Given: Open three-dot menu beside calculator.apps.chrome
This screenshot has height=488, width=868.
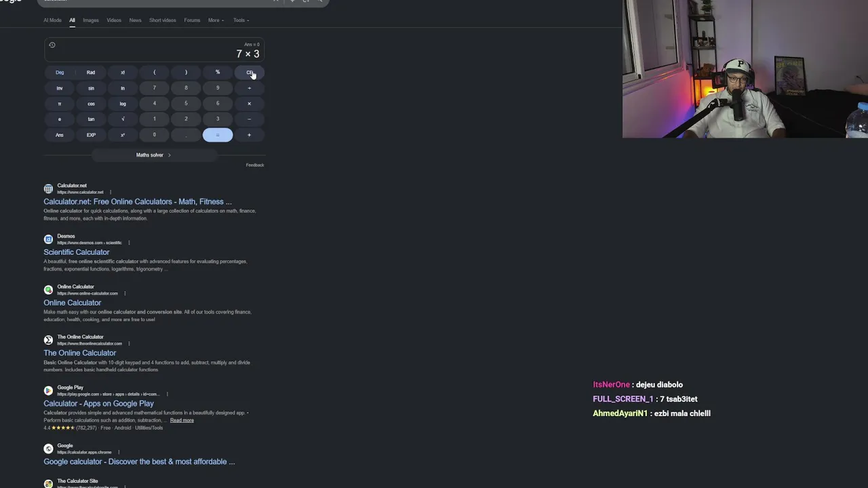Looking at the screenshot, I should pyautogui.click(x=119, y=452).
